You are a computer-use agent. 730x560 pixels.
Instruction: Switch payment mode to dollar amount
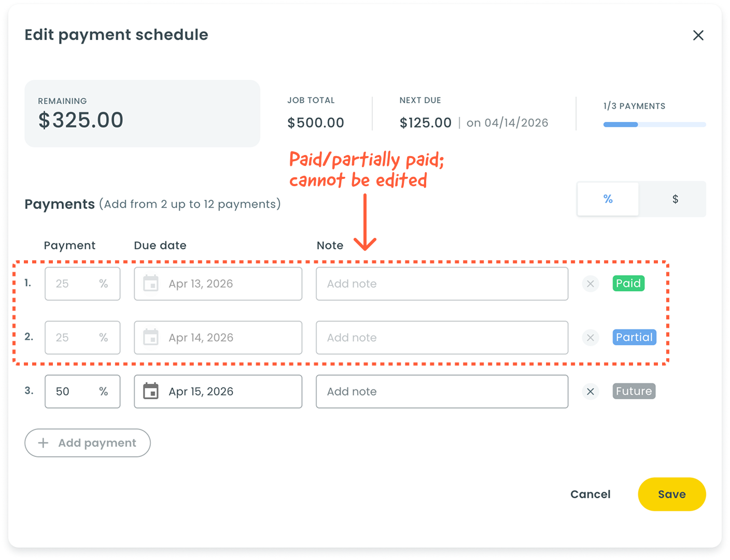[675, 199]
